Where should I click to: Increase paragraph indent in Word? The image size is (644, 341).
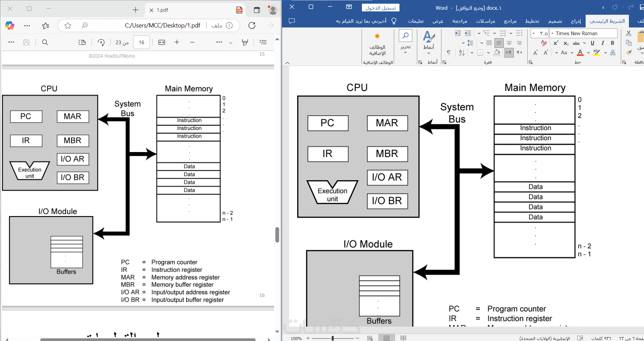pos(458,33)
